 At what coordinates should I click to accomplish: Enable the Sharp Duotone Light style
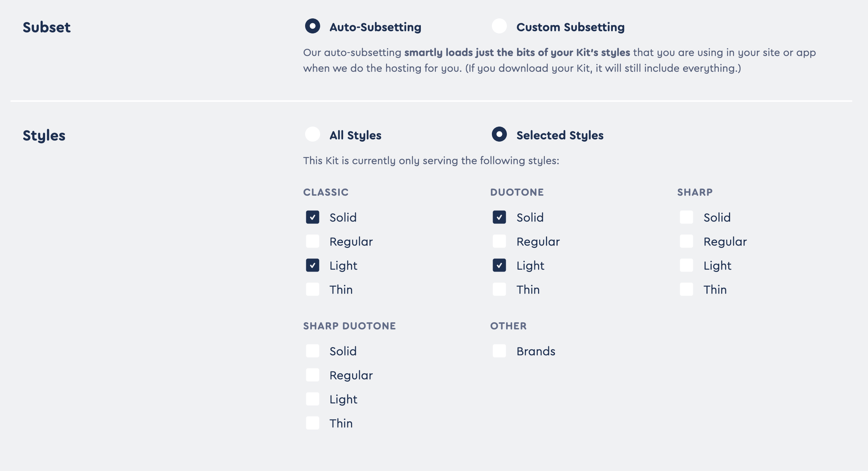pyautogui.click(x=312, y=399)
